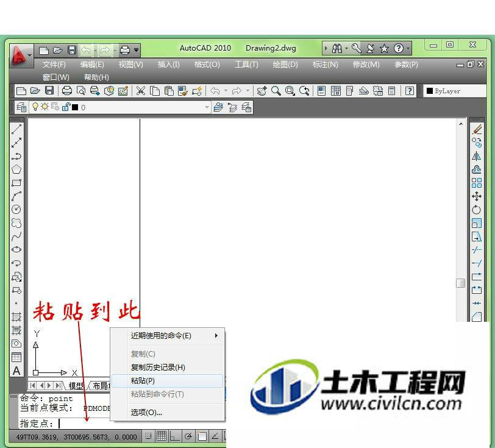Screen dimensions: 495x448
Task: Select the Polyline drawing tool
Action: click(16, 156)
